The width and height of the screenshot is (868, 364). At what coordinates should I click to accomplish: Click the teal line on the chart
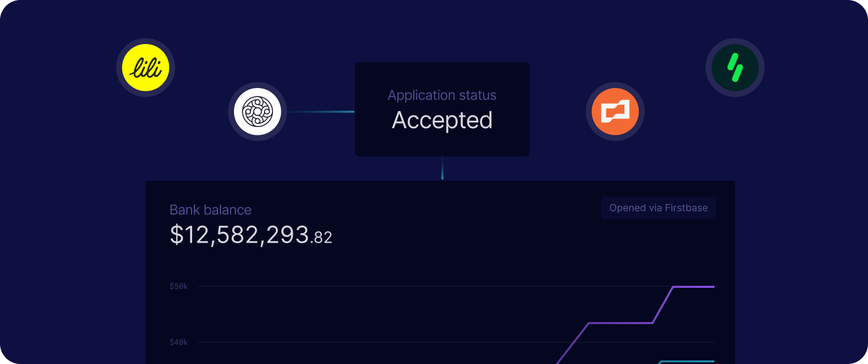[x=687, y=361]
